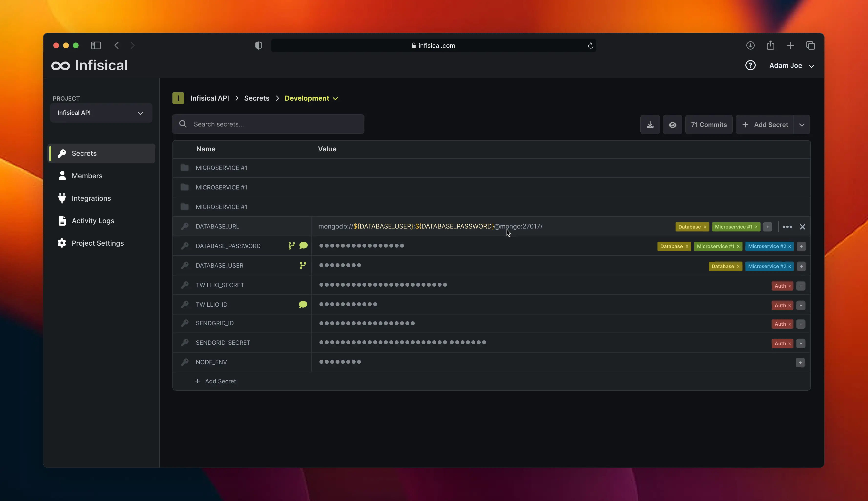Remove the Database tag from DATABASE_URL
Viewport: 868px width, 501px height.
[705, 226]
